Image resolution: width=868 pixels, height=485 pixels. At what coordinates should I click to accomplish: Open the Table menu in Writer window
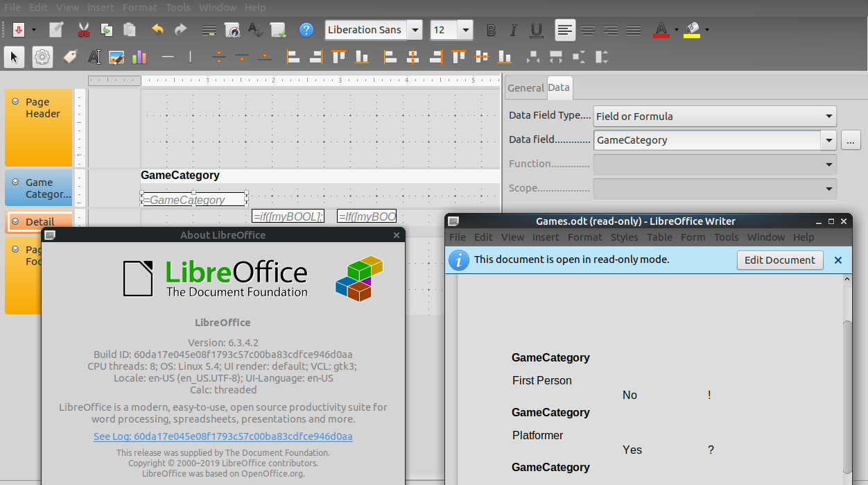tap(659, 237)
